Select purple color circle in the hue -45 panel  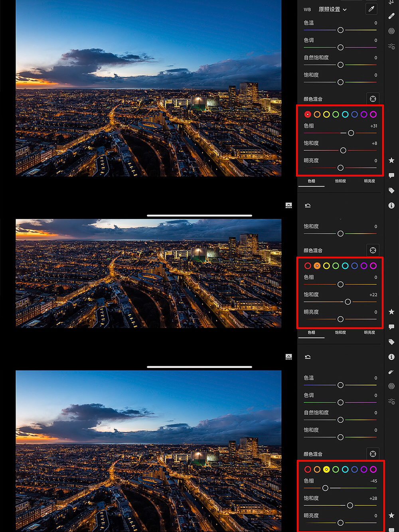tap(364, 469)
